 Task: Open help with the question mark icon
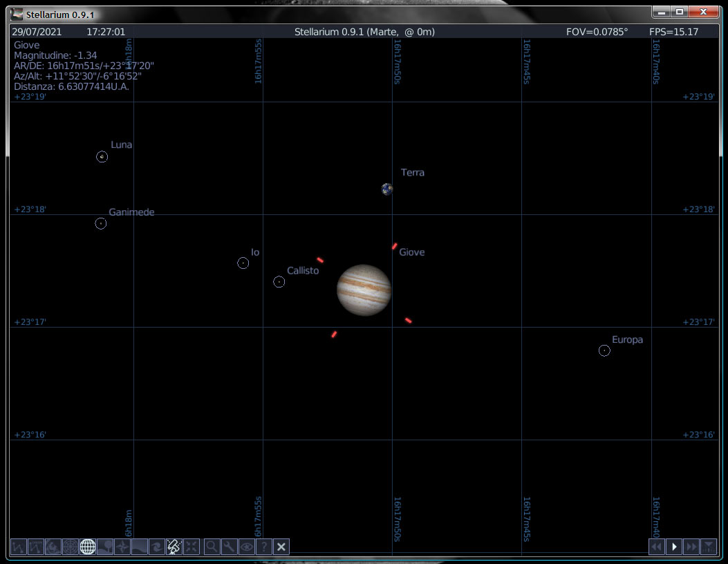pos(263,546)
